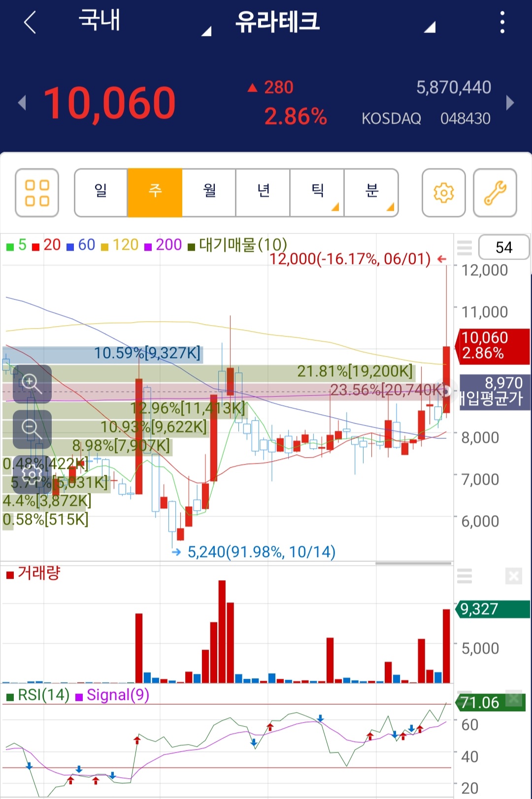The height and width of the screenshot is (799, 532).
Task: Tap the large 10,060 price in header
Action: click(109, 103)
